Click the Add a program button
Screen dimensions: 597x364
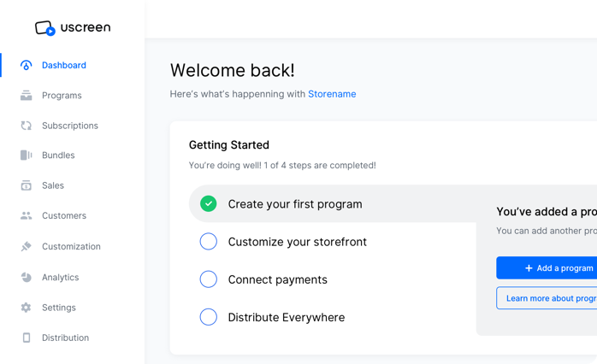[547, 268]
